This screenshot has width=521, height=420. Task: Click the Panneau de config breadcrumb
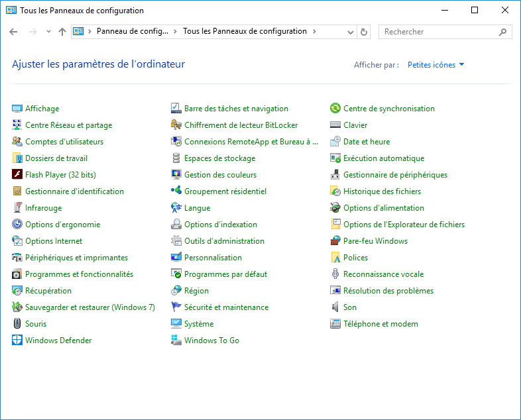(x=133, y=31)
